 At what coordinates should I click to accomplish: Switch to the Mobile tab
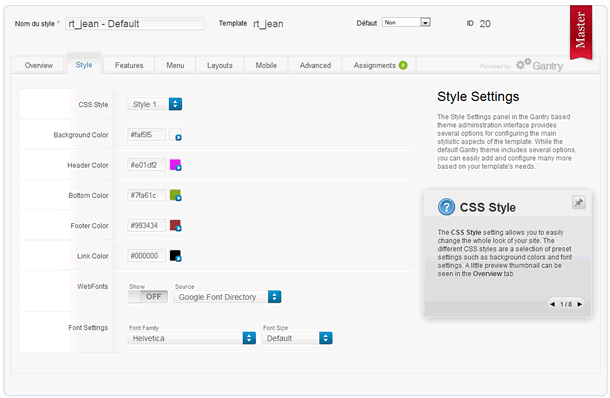266,65
